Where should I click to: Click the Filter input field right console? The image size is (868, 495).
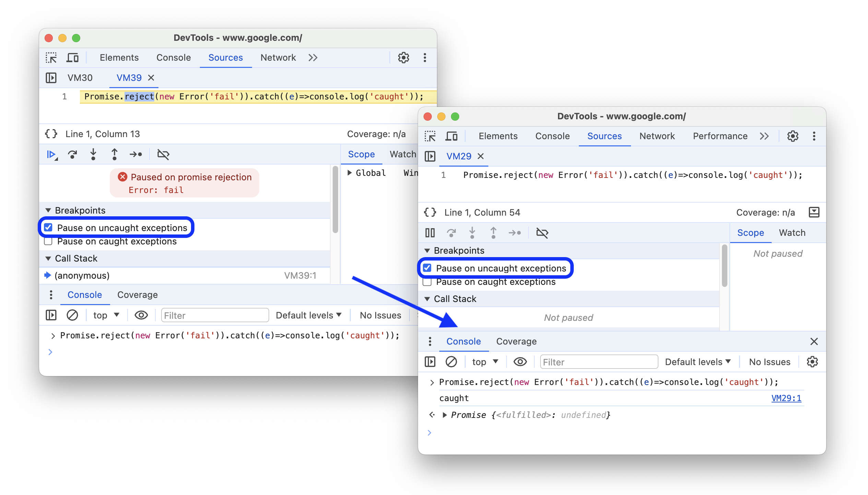(596, 362)
